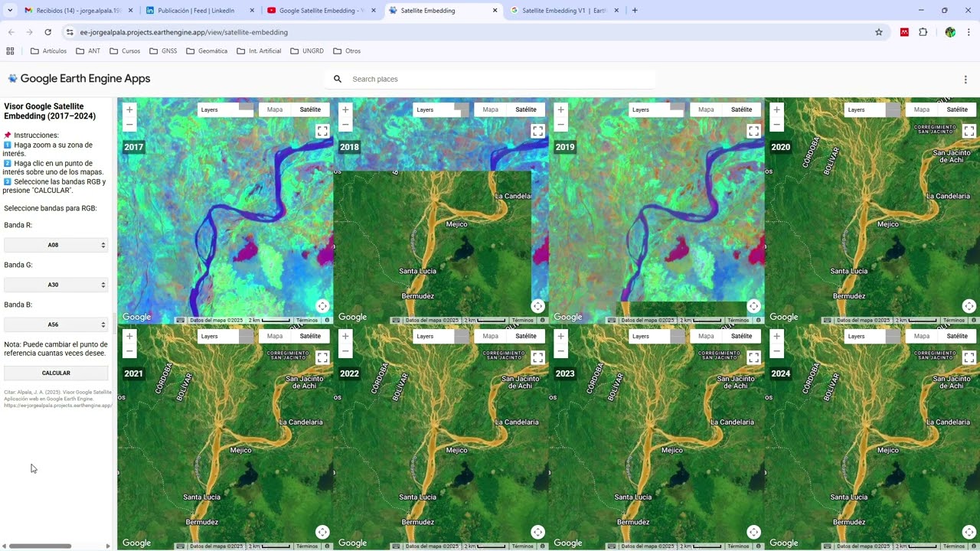Open the Banda R dropdown showing A08
Viewport: 980px width, 551px height.
56,245
